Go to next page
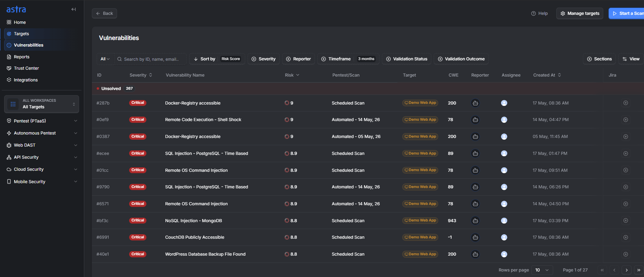The width and height of the screenshot is (644, 277). pyautogui.click(x=627, y=270)
